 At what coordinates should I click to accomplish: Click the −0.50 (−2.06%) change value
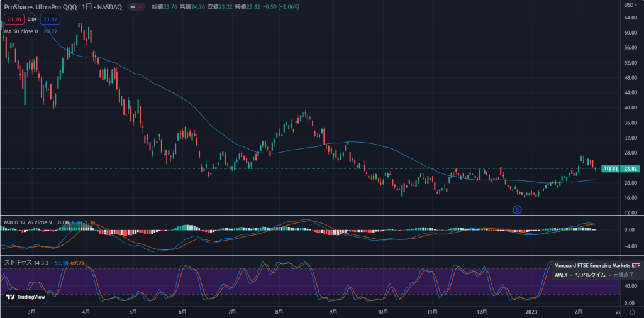click(x=281, y=7)
